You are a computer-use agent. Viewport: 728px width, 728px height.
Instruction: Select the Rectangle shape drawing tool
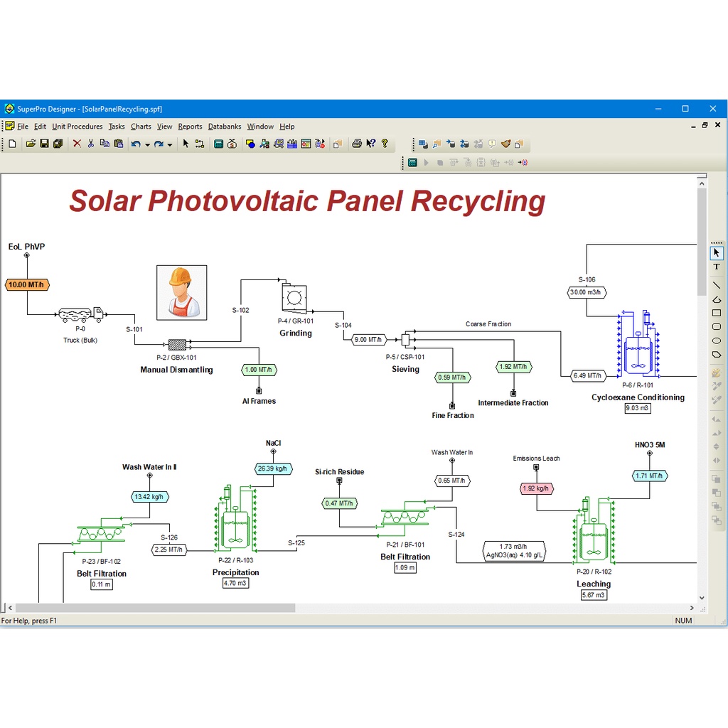click(716, 313)
